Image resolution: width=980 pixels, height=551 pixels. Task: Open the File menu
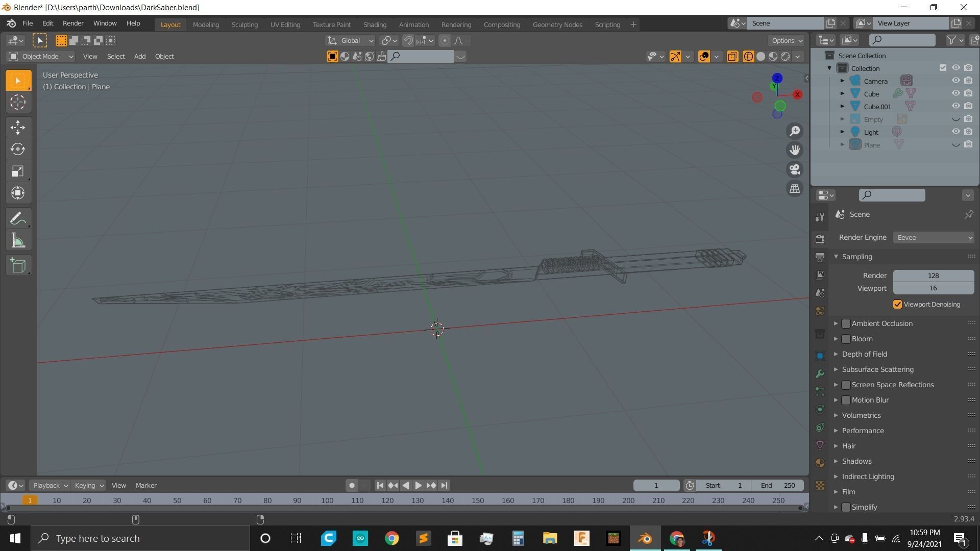pyautogui.click(x=28, y=23)
